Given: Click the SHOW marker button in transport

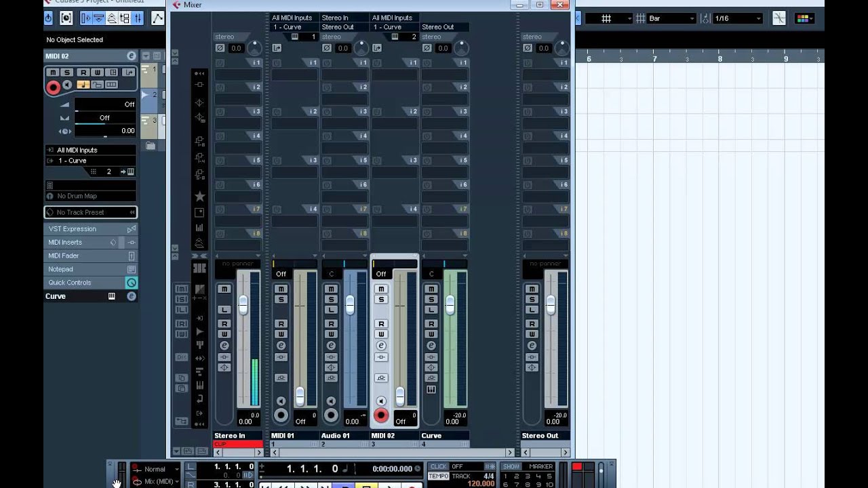Looking at the screenshot, I should [511, 466].
